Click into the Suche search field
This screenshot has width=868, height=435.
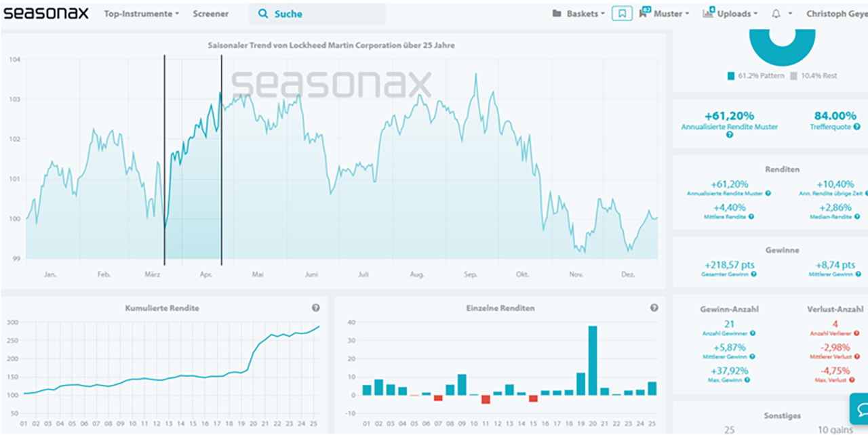325,14
